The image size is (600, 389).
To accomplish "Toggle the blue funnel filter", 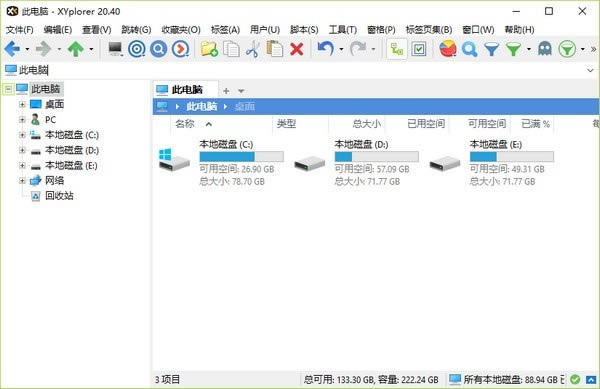I will (491, 49).
